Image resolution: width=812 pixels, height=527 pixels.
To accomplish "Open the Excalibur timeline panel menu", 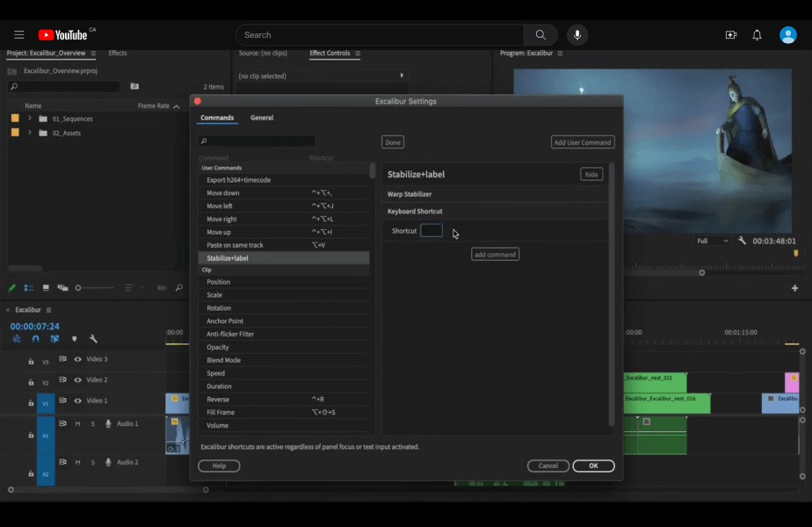I will tap(48, 310).
